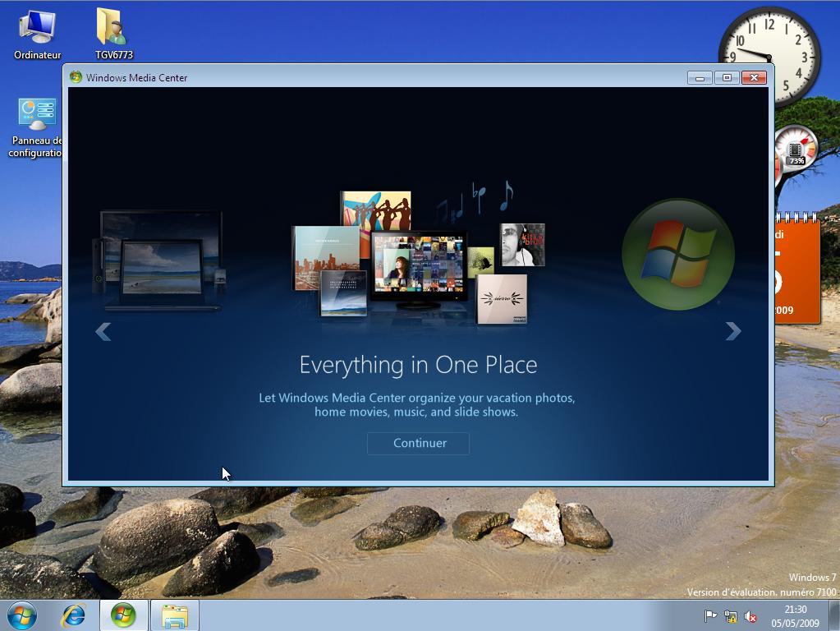Click the Windows Media Center title bar icon
The width and height of the screenshot is (840, 631).
76,77
